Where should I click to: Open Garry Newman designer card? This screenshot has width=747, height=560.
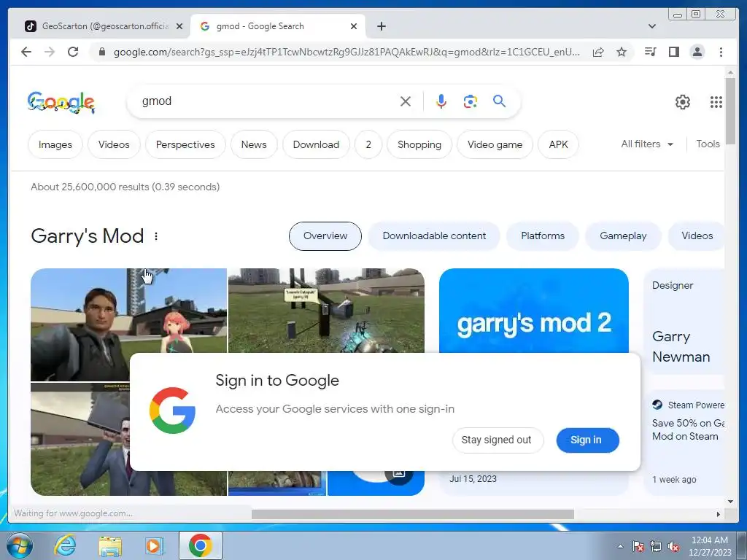[684, 322]
